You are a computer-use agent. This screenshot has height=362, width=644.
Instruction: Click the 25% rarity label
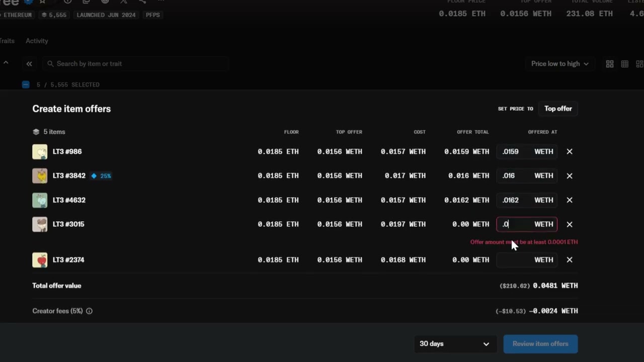coord(105,176)
